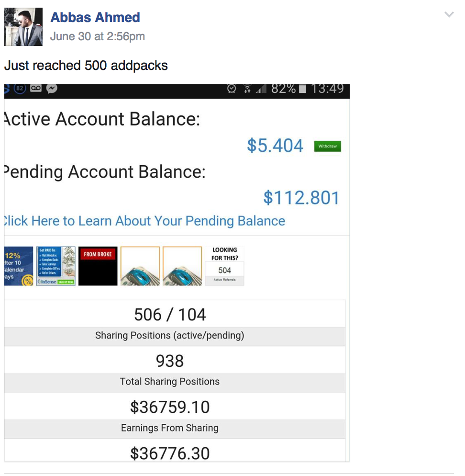The width and height of the screenshot is (465, 476).
Task: Open the post options dropdown chevron
Action: (449, 15)
